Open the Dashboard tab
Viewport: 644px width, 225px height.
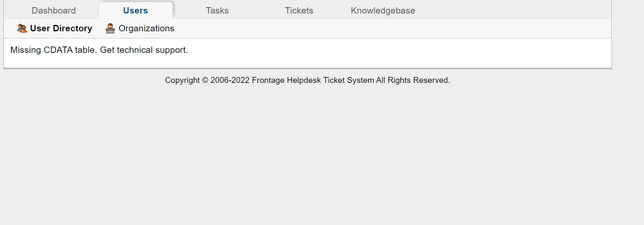(54, 11)
